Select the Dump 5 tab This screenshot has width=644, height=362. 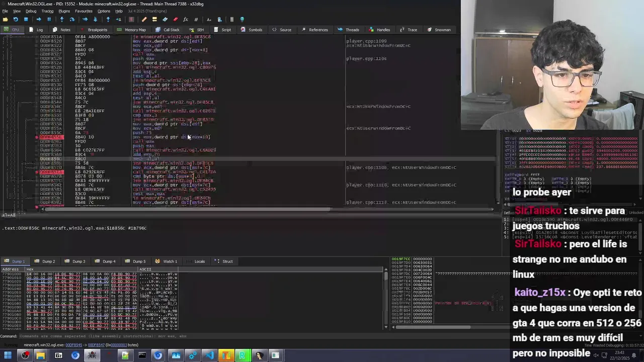click(136, 261)
